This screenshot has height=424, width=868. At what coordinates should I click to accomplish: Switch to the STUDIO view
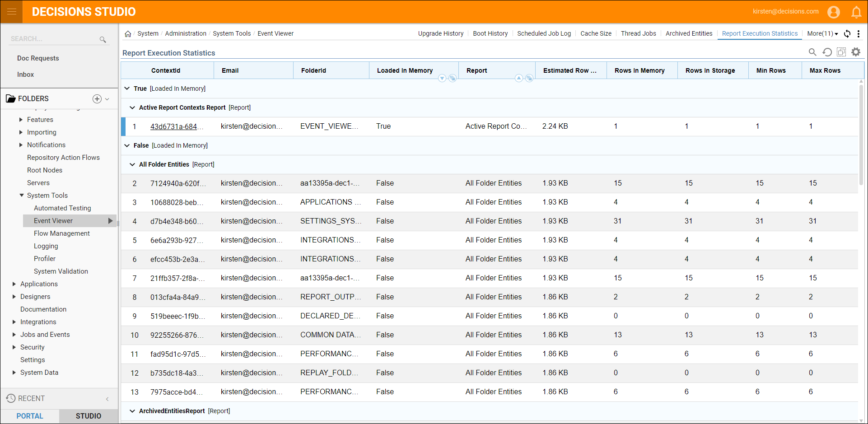coord(89,416)
